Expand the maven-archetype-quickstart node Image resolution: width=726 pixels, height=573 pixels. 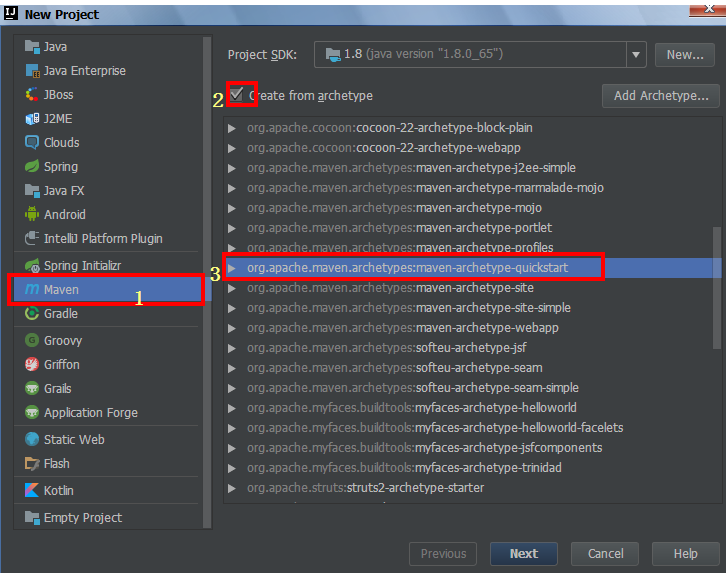pyautogui.click(x=232, y=268)
